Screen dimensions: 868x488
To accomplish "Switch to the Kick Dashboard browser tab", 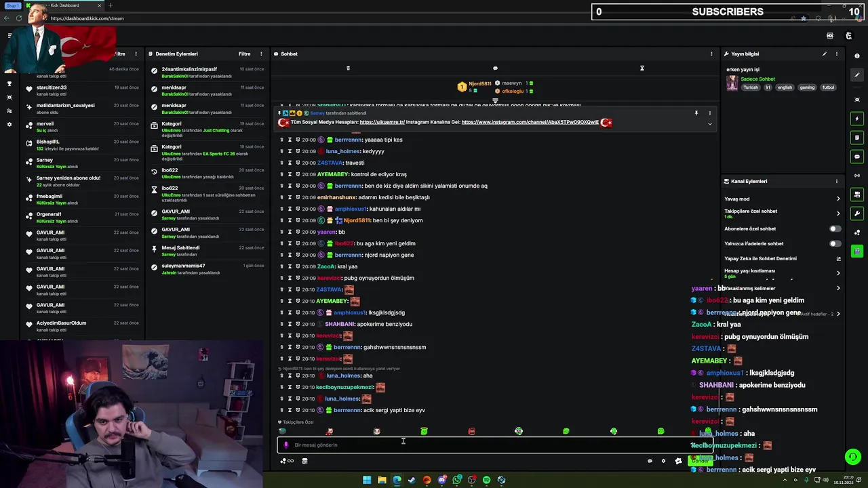I will tap(64, 5).
